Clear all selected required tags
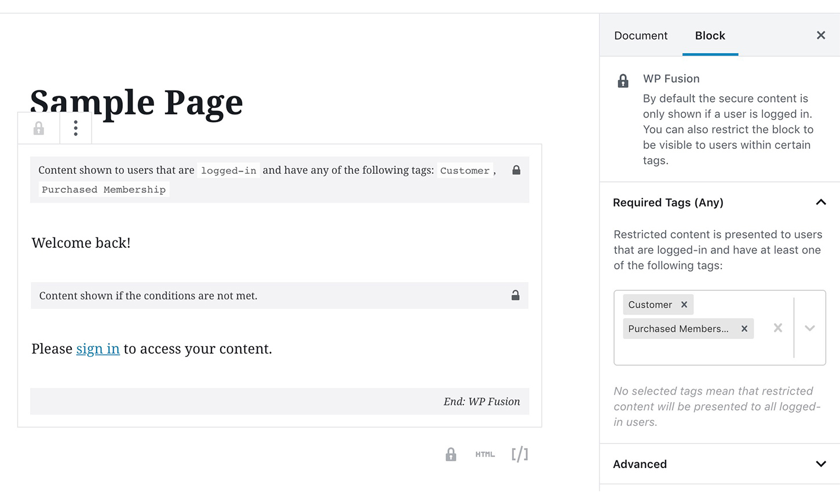The width and height of the screenshot is (840, 504). 778,328
